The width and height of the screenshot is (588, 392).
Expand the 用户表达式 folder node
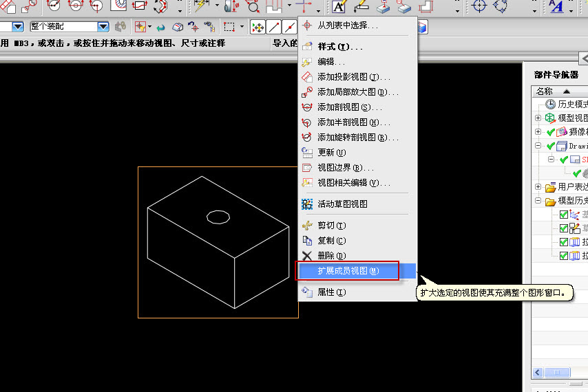[x=538, y=186]
